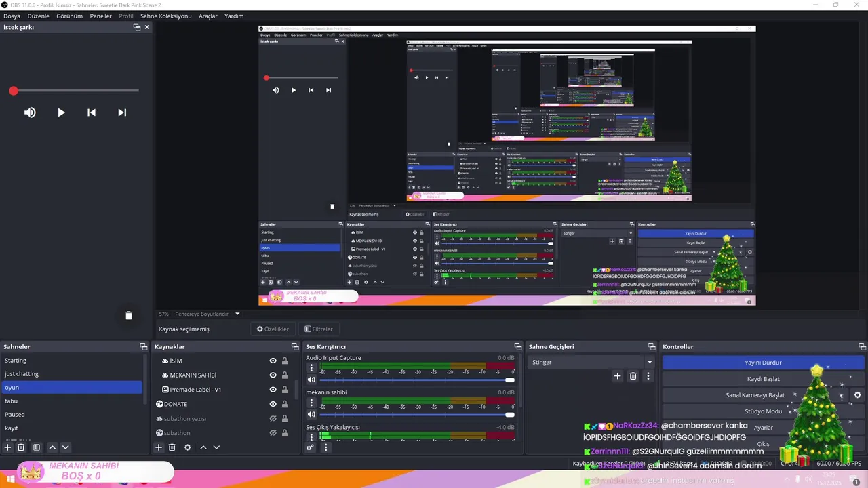Click Kaydı Başlat to start recording
868x488 pixels.
763,379
